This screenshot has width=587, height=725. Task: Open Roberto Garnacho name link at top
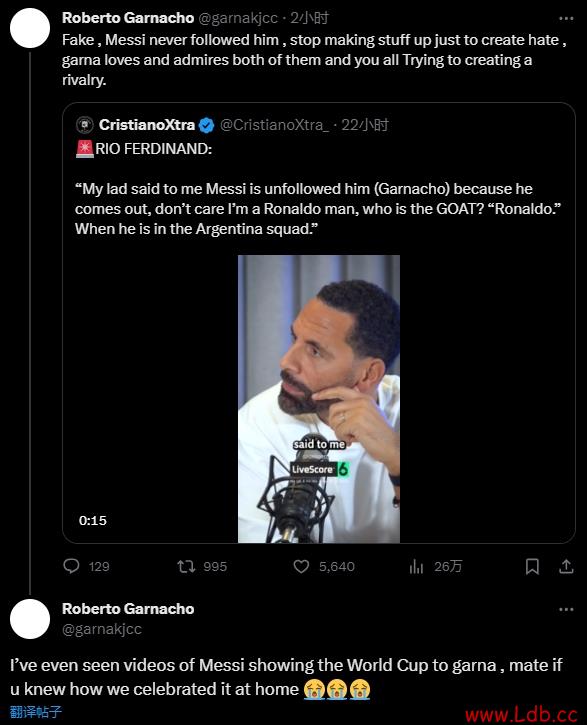(x=128, y=18)
